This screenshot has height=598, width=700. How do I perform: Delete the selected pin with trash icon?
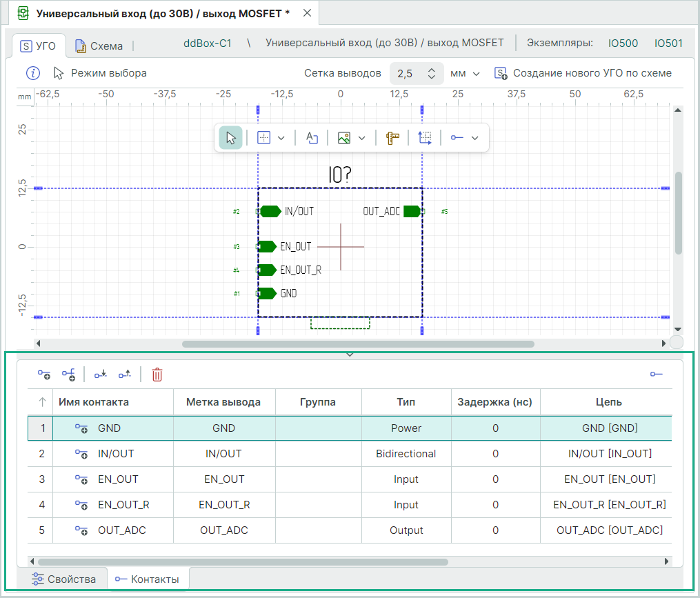tap(157, 375)
